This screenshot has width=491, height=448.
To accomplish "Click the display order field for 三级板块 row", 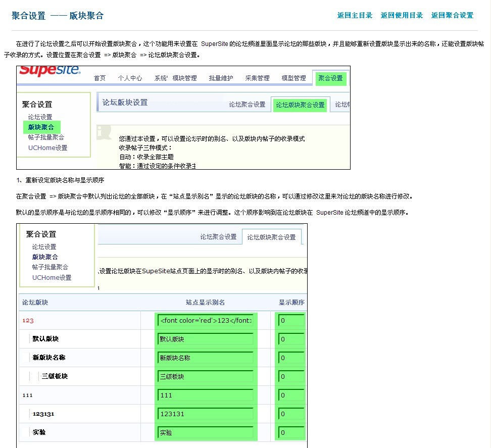I will click(x=291, y=377).
